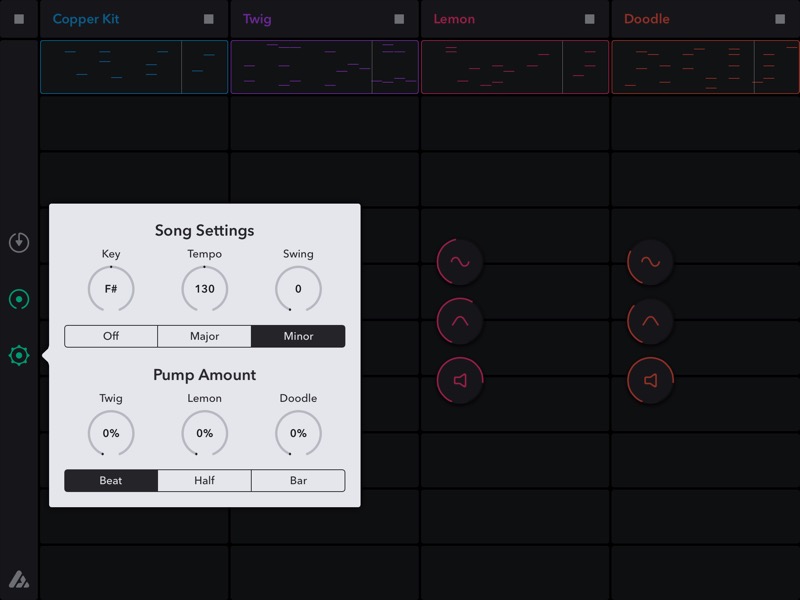Stop the Doodle track
The height and width of the screenshot is (600, 800).
(780, 19)
